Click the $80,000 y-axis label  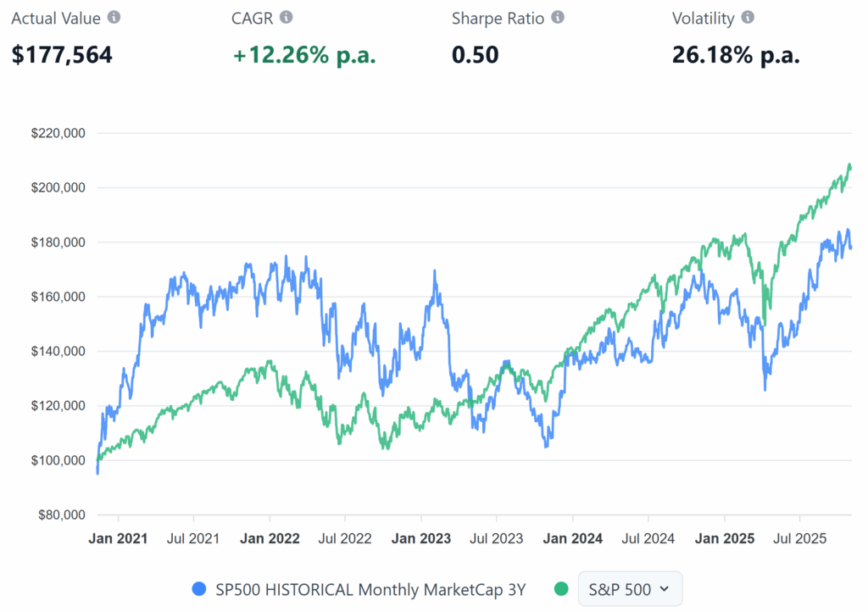62,515
